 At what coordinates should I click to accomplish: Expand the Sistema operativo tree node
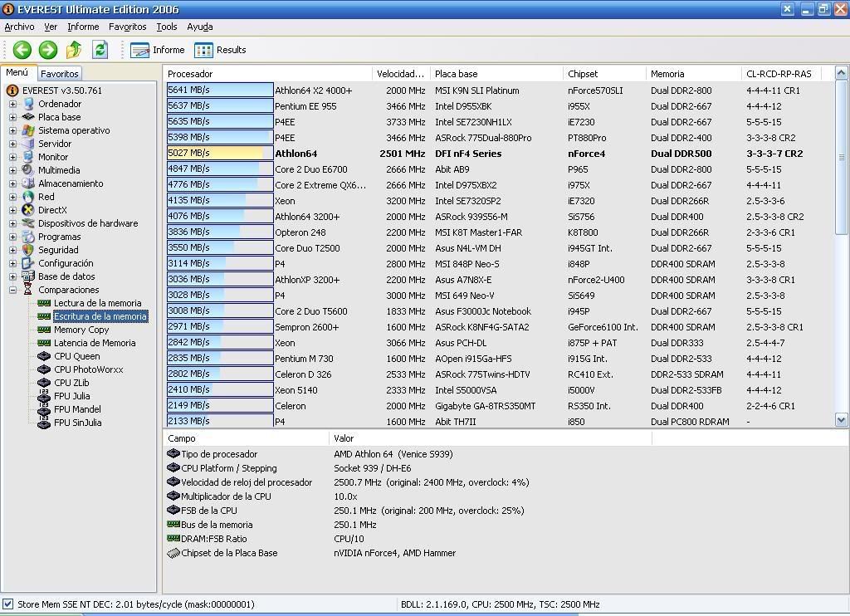(13, 130)
